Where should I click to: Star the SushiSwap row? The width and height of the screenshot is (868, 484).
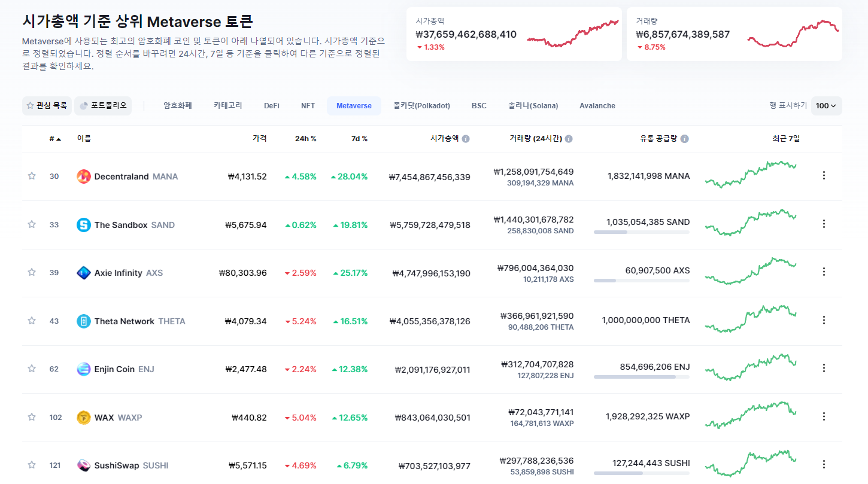tap(32, 465)
